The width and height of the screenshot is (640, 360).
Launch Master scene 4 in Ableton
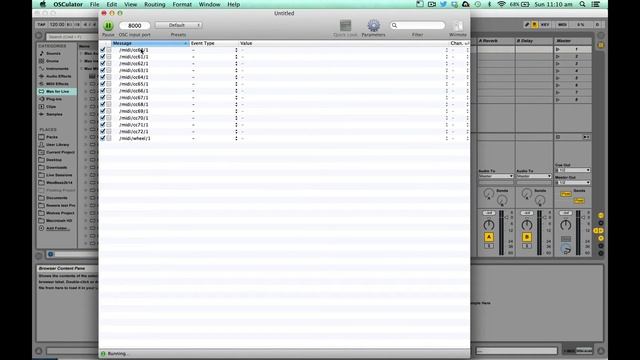558,71
